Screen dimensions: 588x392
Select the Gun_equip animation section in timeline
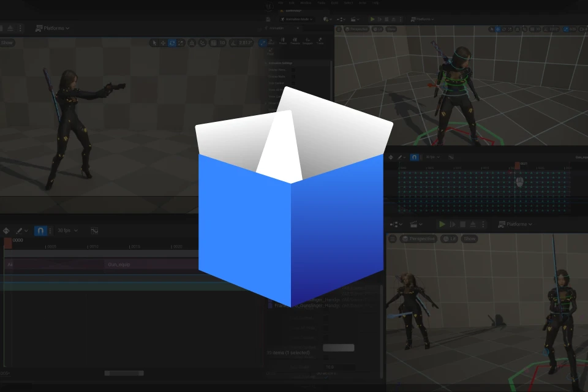[x=150, y=265]
